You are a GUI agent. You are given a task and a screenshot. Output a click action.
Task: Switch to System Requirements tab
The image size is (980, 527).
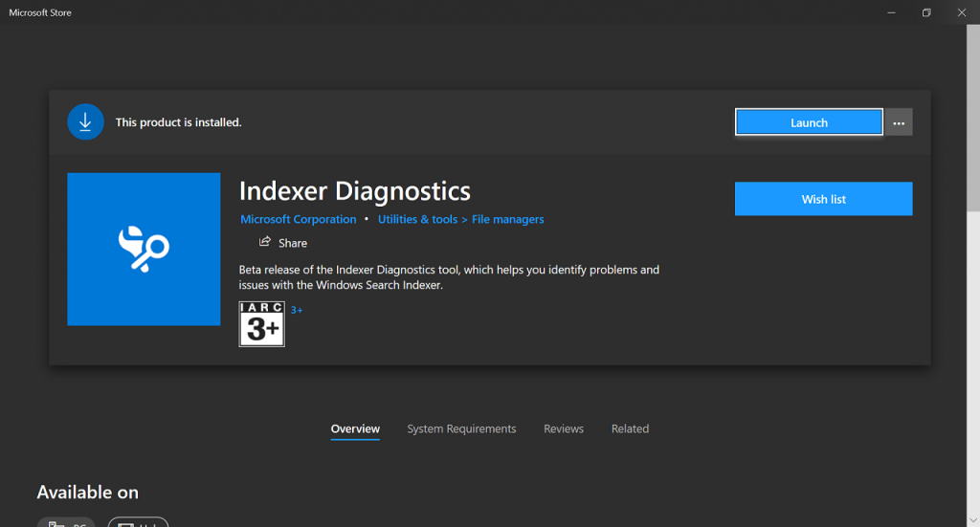coord(461,429)
